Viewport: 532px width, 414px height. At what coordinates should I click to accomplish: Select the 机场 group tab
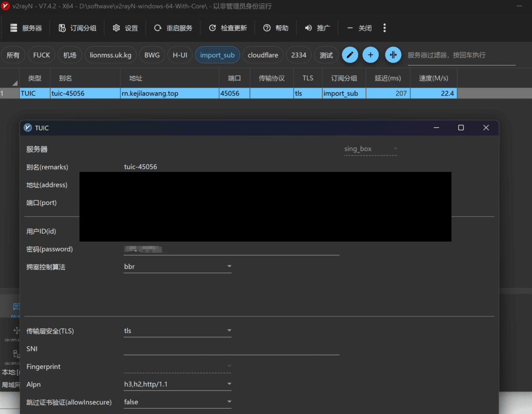70,55
